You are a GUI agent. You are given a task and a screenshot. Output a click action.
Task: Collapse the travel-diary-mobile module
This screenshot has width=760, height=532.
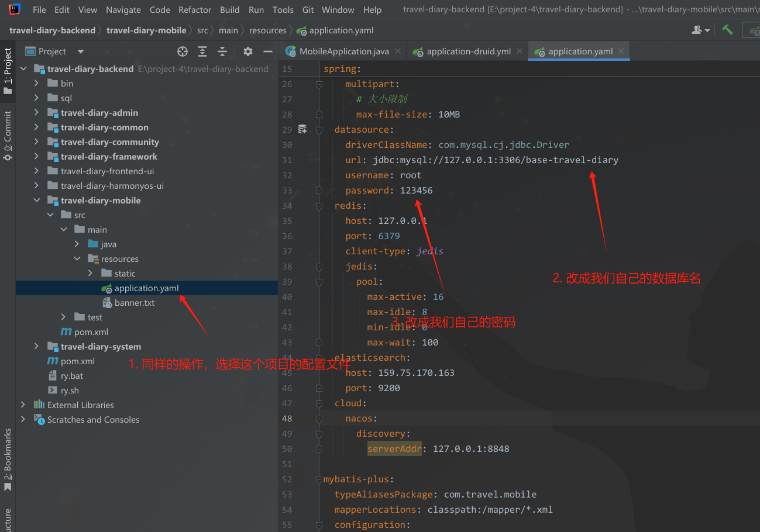point(36,201)
